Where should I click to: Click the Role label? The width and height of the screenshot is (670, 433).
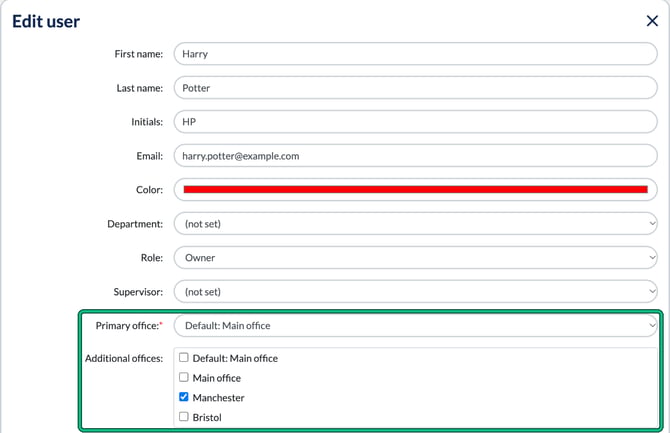pos(152,258)
